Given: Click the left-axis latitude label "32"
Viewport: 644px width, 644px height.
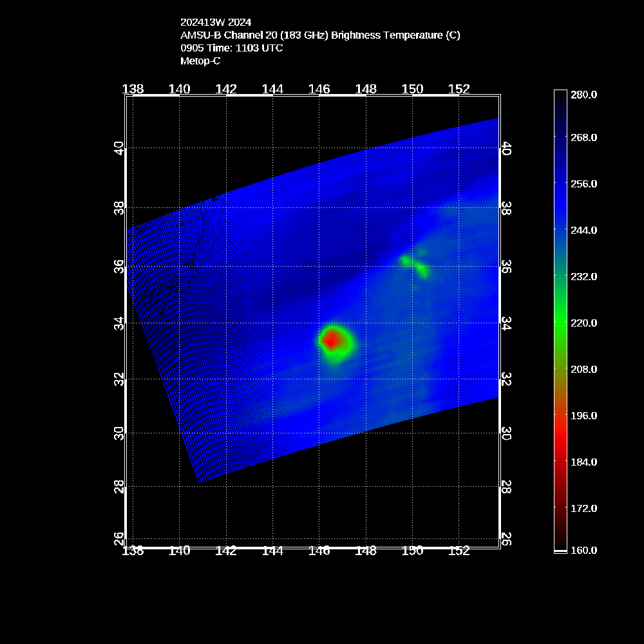Looking at the screenshot, I should click(118, 379).
